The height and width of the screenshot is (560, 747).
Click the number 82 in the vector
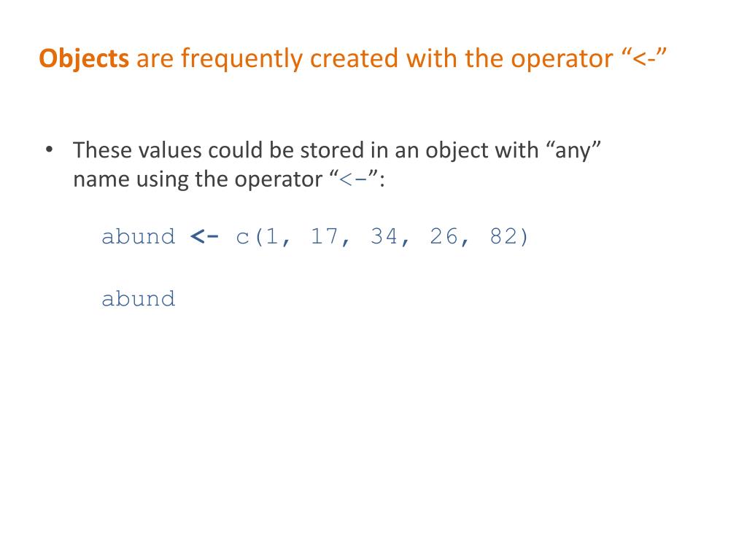tap(503, 236)
